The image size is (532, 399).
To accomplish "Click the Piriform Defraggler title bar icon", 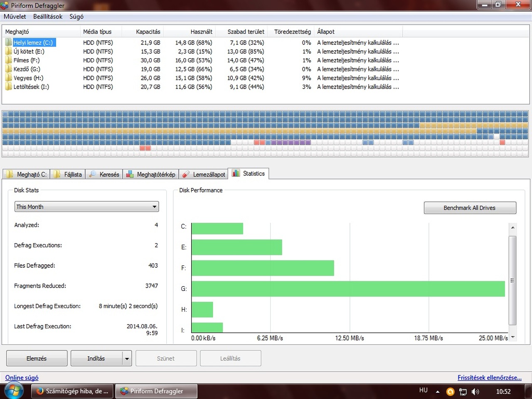I will pos(5,5).
